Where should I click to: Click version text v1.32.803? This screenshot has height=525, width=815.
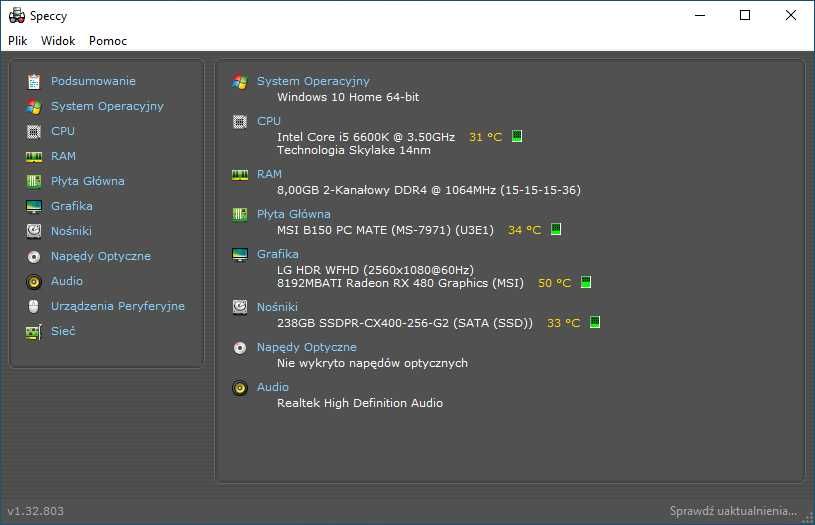pyautogui.click(x=35, y=511)
